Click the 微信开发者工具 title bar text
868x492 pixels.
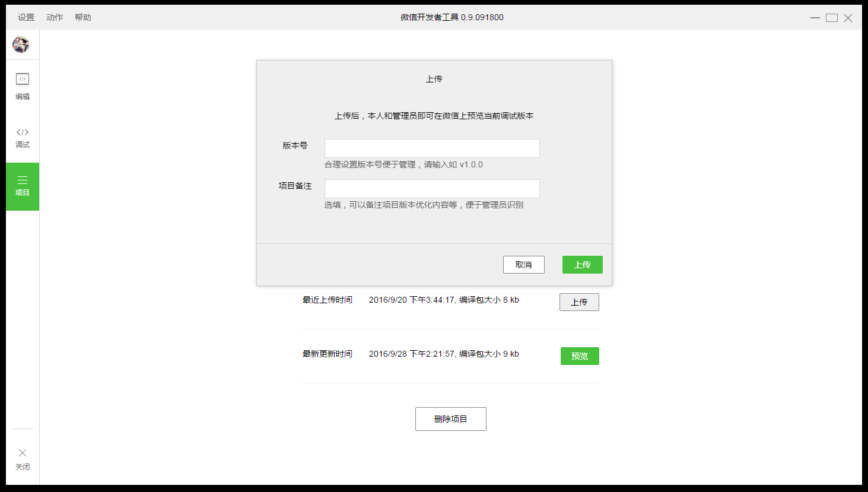pos(452,17)
